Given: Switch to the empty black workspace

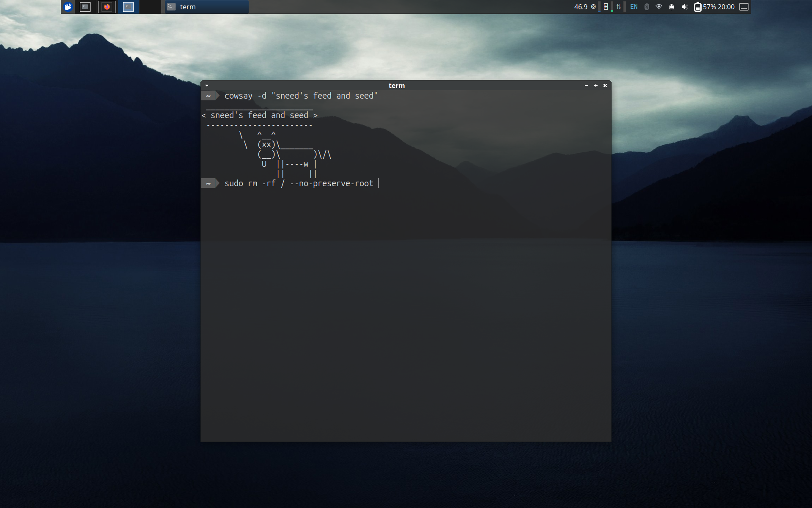Looking at the screenshot, I should click(150, 7).
